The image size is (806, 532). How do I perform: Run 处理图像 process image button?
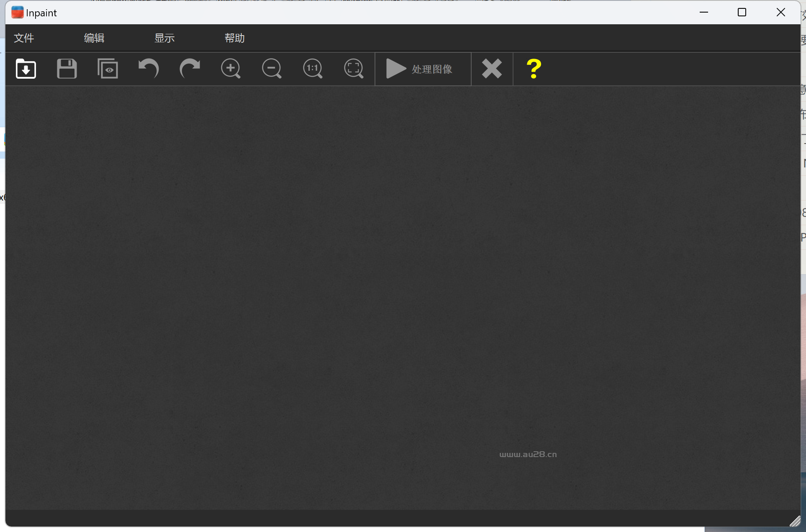(423, 69)
